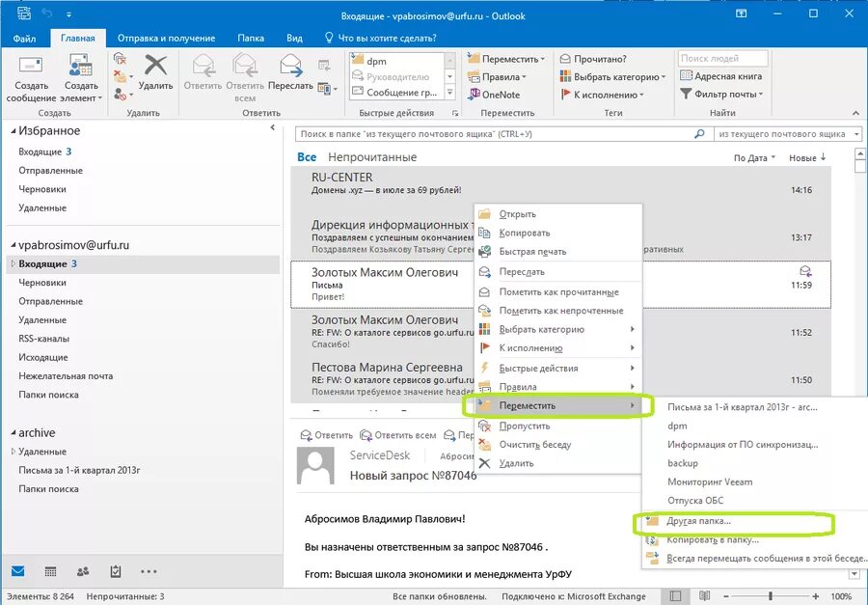This screenshot has height=605, width=868.
Task: Click the Ignore conversation ribbon icon
Action: [x=121, y=58]
